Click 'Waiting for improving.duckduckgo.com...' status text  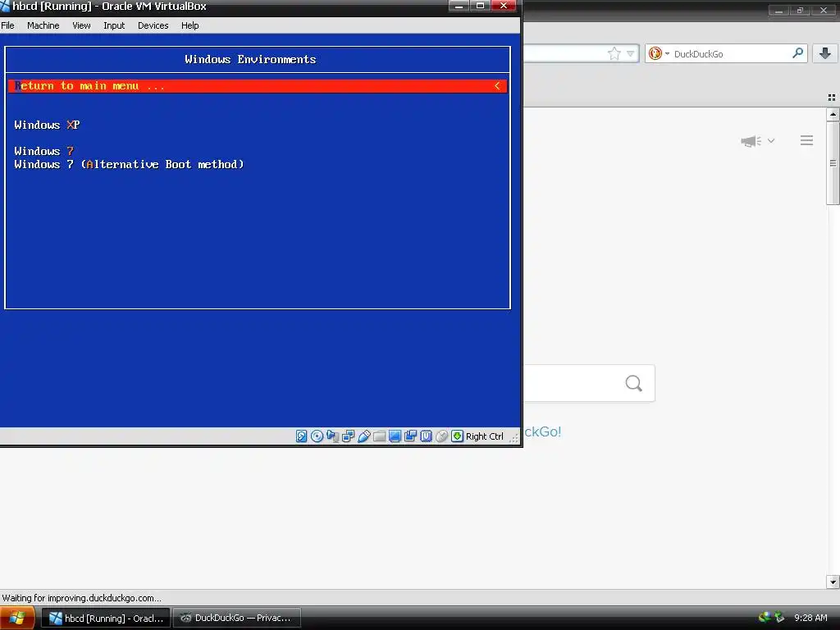81,598
